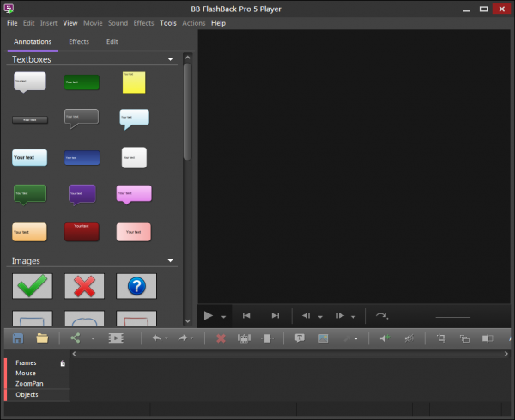The width and height of the screenshot is (515, 420).
Task: Click the Undo arrow in the toolbar
Action: [x=156, y=338]
